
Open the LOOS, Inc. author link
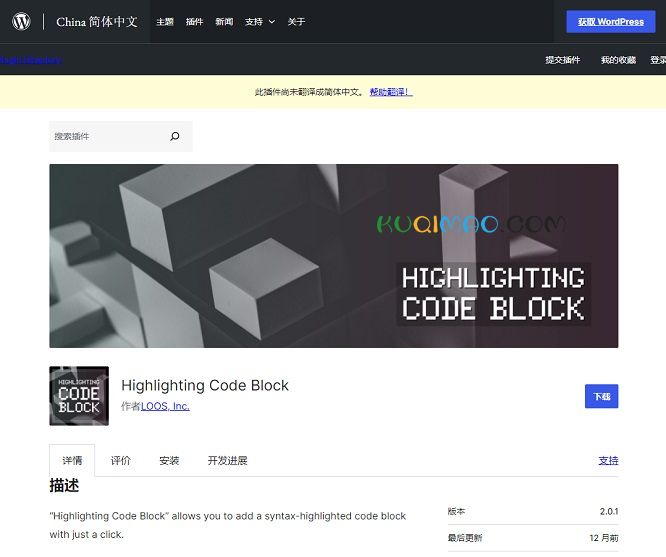pyautogui.click(x=165, y=407)
